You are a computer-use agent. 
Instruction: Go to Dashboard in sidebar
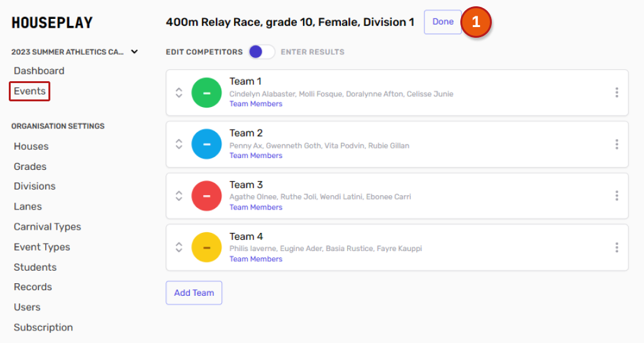[39, 71]
